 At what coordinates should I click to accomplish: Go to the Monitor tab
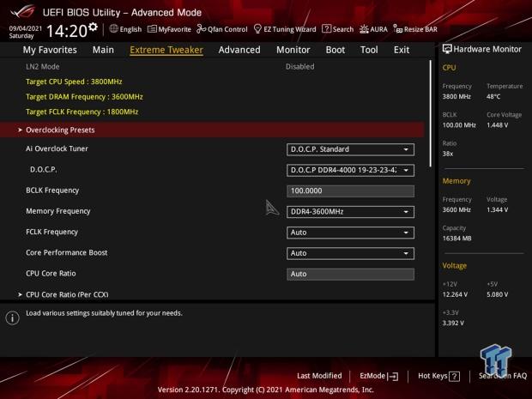293,50
